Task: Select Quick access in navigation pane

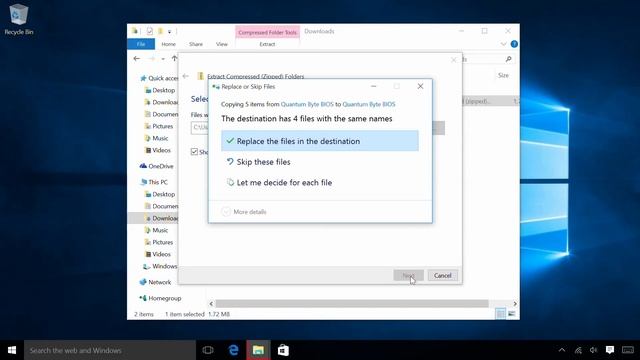Action: (159, 78)
